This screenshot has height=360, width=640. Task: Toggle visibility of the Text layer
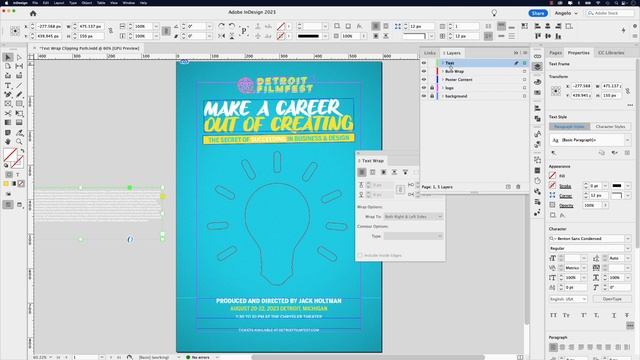424,63
